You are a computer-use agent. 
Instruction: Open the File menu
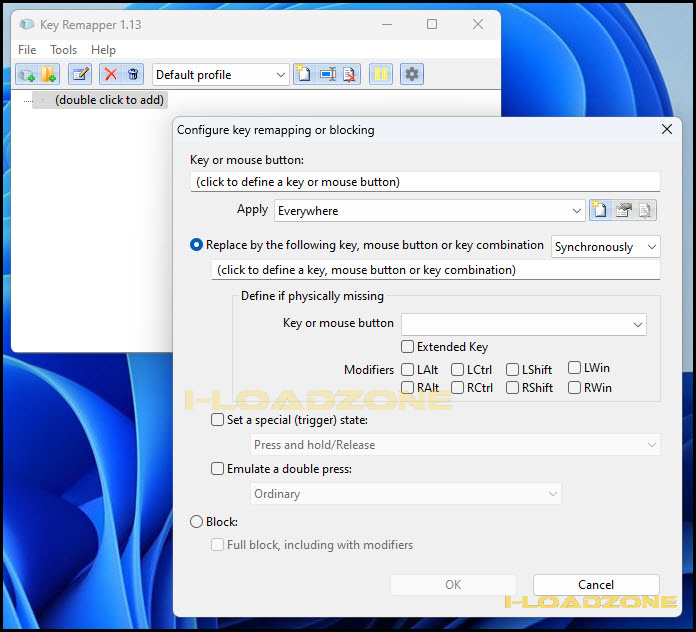click(x=27, y=50)
